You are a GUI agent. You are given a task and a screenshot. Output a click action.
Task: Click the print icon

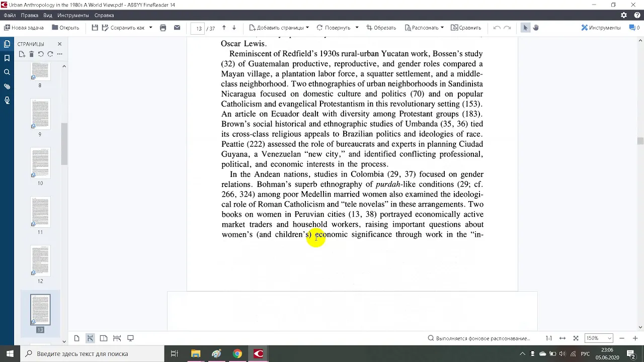pos(163,28)
